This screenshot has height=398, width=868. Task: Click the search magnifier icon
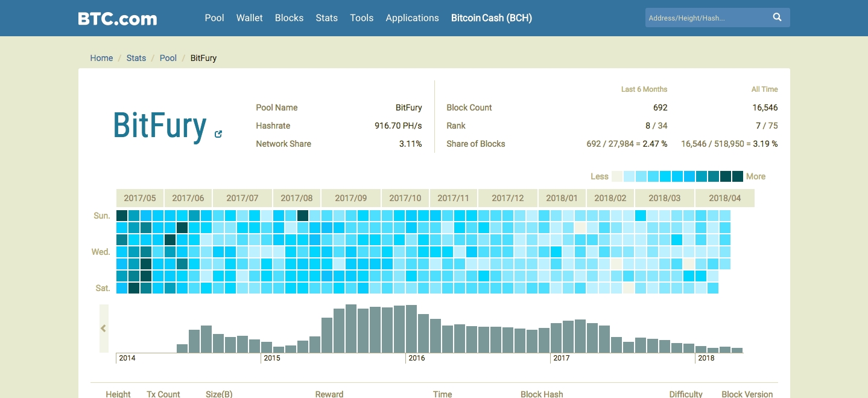[778, 18]
